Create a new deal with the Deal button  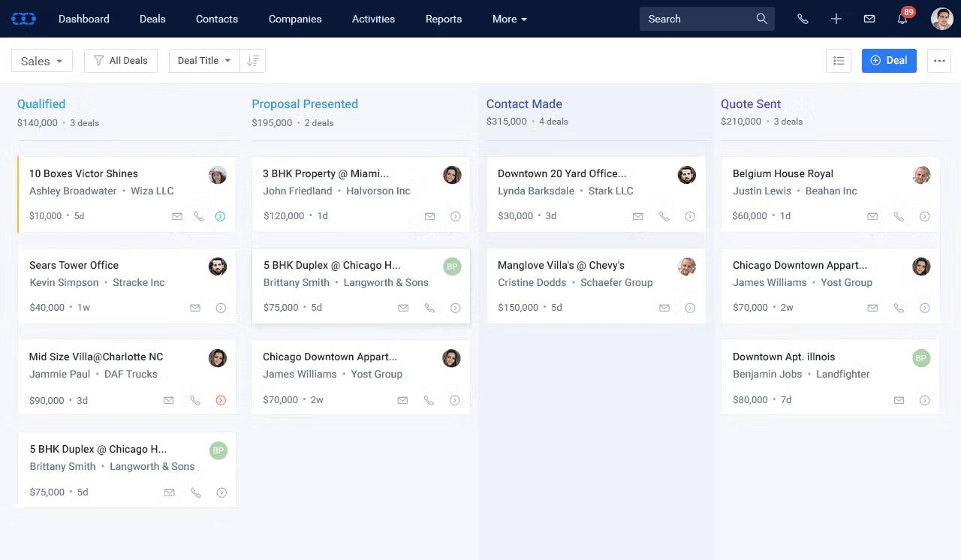click(889, 60)
